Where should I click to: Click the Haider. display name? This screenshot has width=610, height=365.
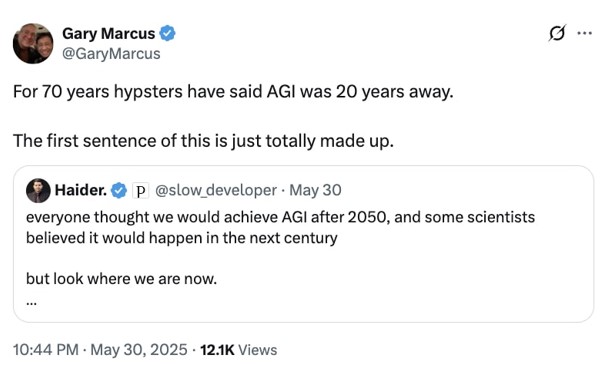pos(81,190)
